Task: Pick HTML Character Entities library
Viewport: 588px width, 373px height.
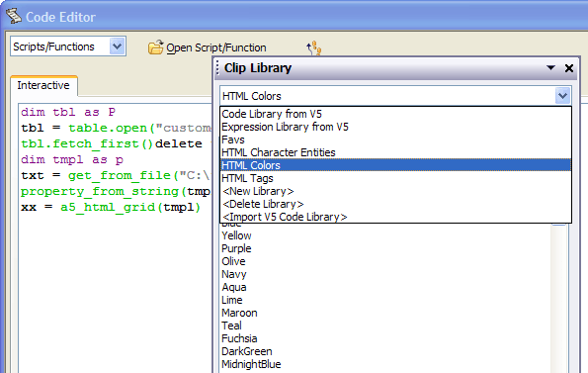Action: pos(395,152)
